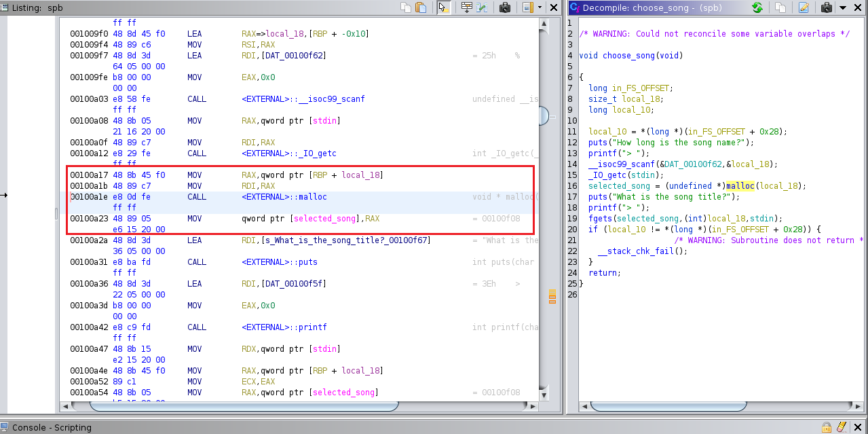The height and width of the screenshot is (434, 868).
Task: Click the Decompile title bar C icon
Action: [x=574, y=7]
